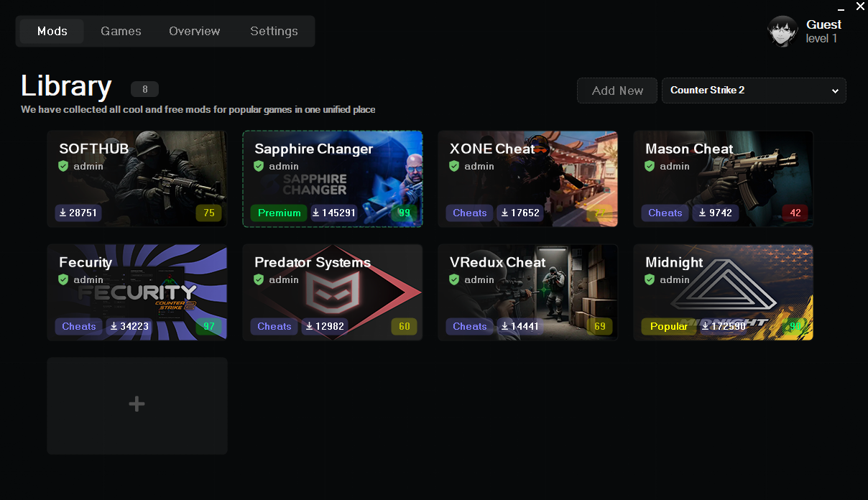Click the verified shield on XONE Cheat
Viewport: 868px width, 500px height.
tap(454, 166)
